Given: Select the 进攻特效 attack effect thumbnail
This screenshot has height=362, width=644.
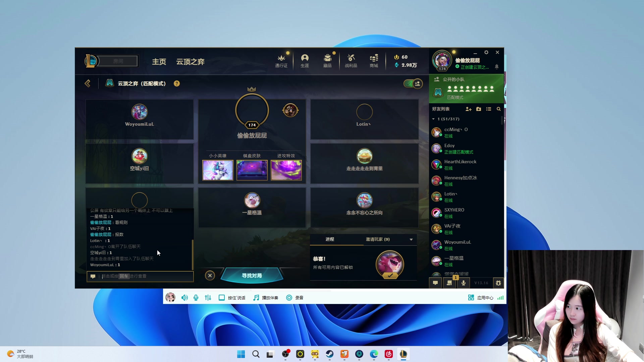Looking at the screenshot, I should point(286,170).
